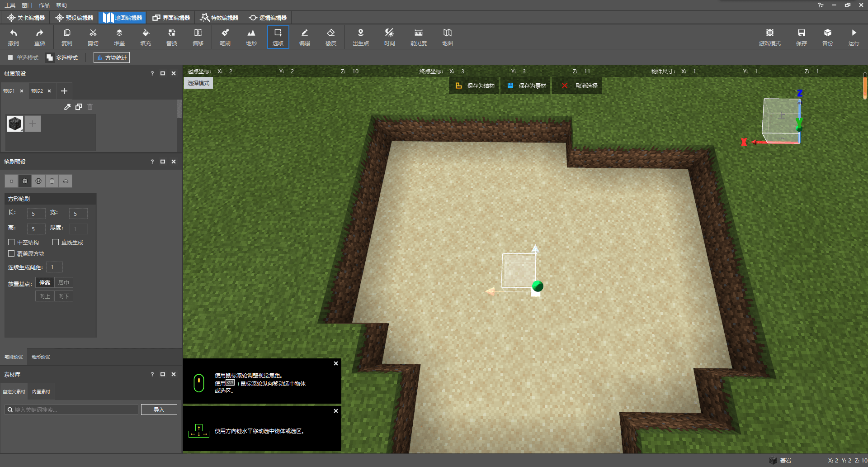Switch to 特效编辑器 tab
868x467 pixels.
pos(219,18)
